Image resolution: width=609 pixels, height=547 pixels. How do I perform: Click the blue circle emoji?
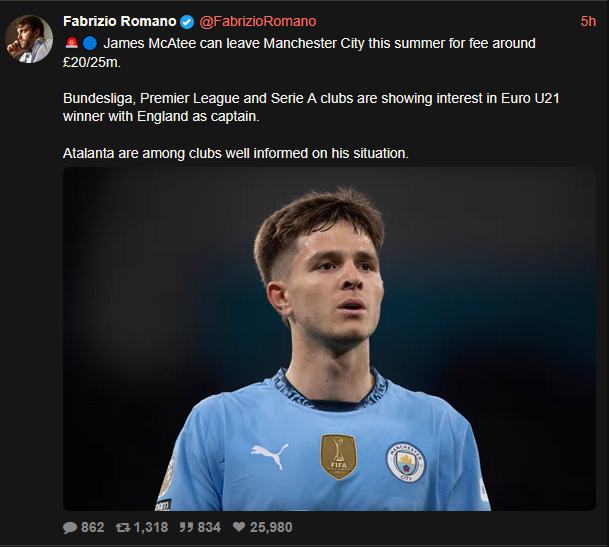pos(90,43)
